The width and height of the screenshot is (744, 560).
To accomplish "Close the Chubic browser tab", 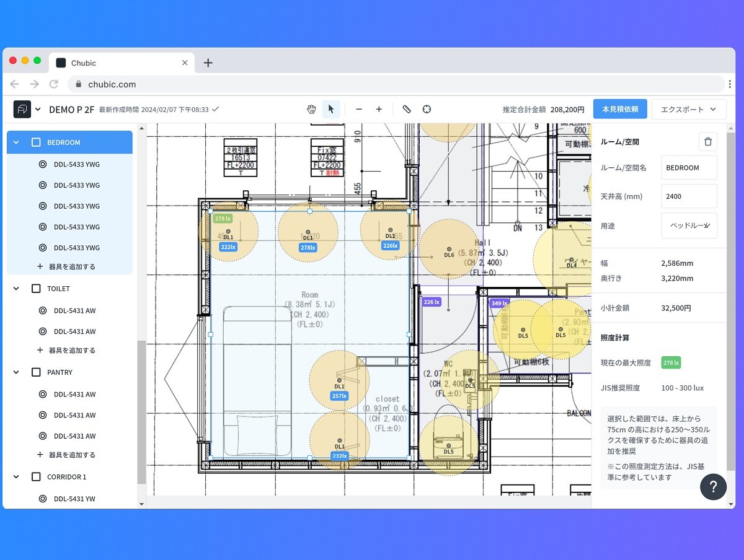I will (185, 63).
